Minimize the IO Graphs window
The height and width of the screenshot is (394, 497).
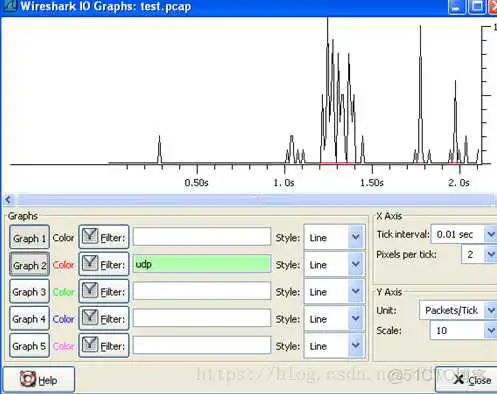tap(456, 7)
